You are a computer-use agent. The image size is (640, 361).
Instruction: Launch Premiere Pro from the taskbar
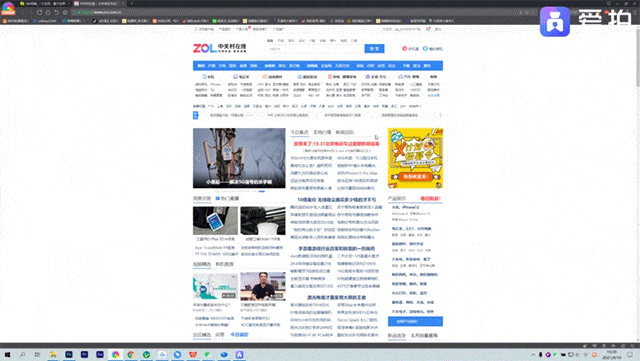coord(84,355)
